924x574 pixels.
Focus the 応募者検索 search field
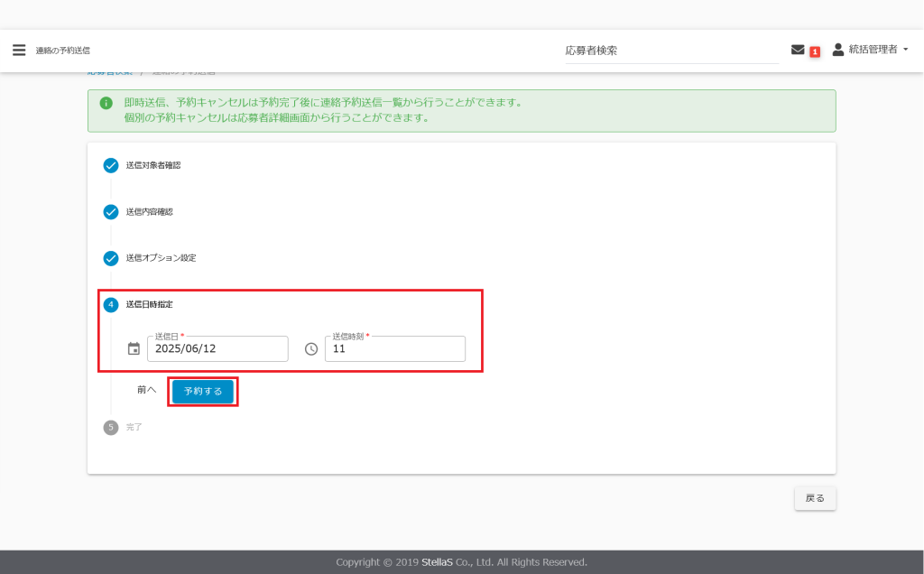671,51
